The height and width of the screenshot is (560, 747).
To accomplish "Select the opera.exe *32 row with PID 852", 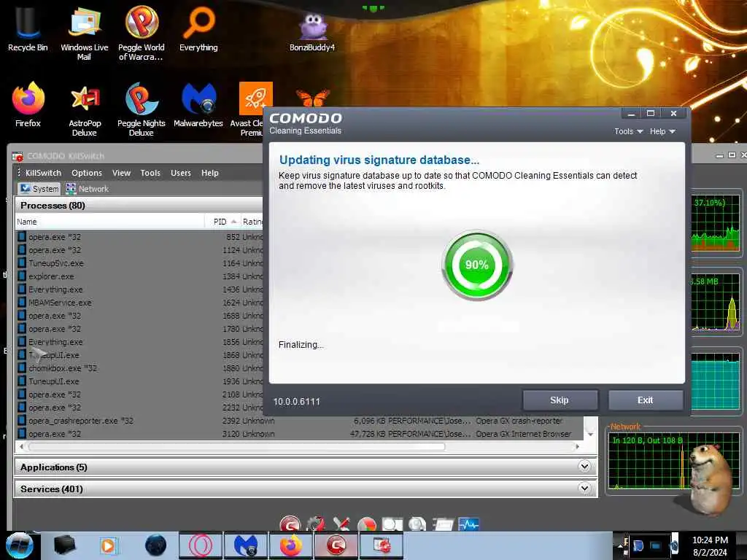I will click(x=139, y=237).
